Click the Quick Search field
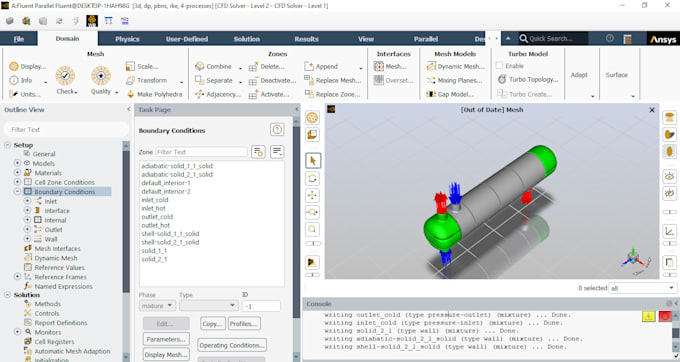 553,38
